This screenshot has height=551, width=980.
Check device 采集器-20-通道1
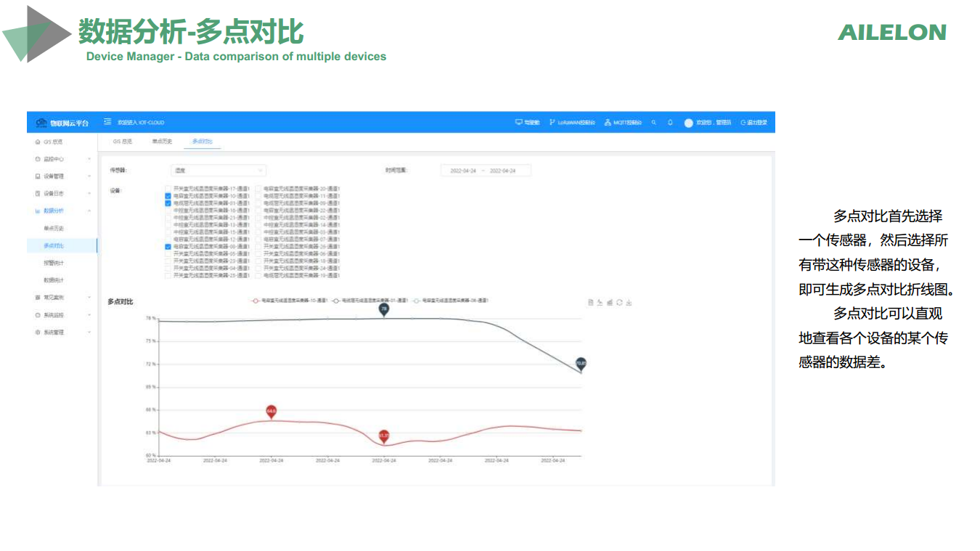tap(258, 189)
